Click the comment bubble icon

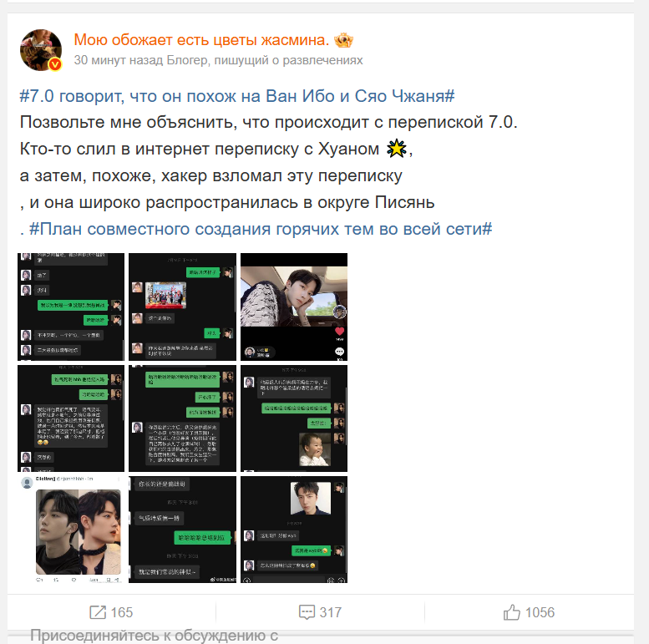pos(307,612)
